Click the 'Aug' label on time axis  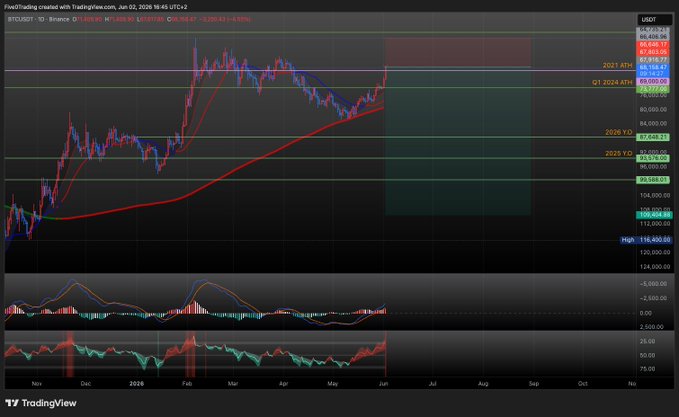coord(483,384)
